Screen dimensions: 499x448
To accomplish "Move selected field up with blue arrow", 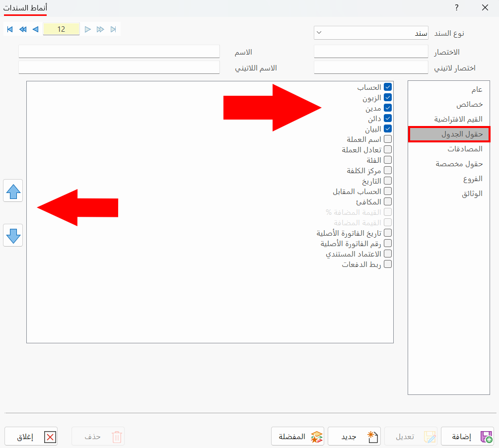I will coord(13,191).
